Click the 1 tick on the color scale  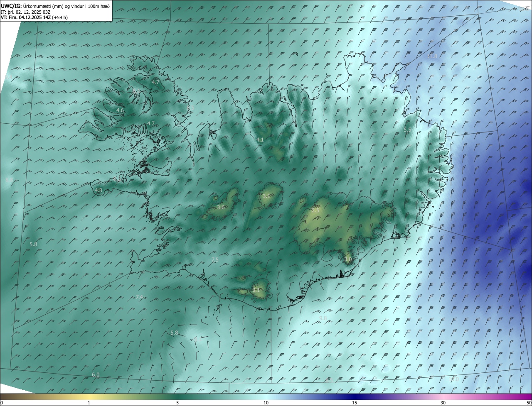coord(89,403)
